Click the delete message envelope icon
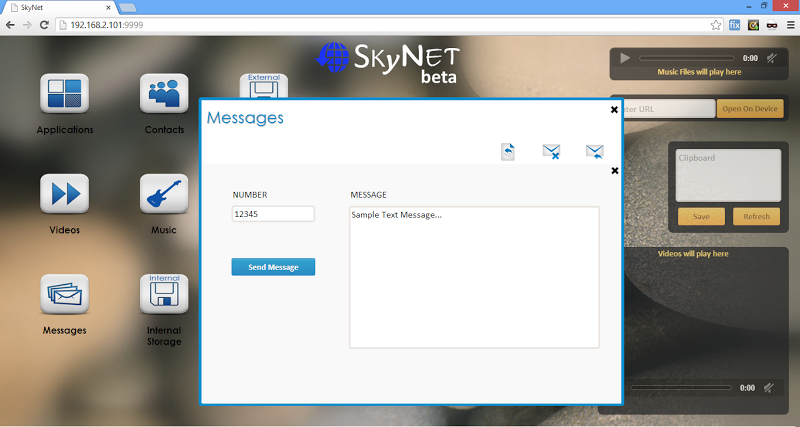The height and width of the screenshot is (427, 800). click(551, 152)
